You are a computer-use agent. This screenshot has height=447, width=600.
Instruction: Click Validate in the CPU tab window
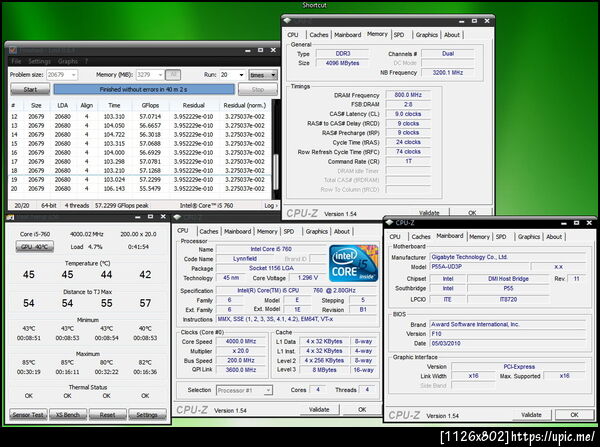[319, 409]
